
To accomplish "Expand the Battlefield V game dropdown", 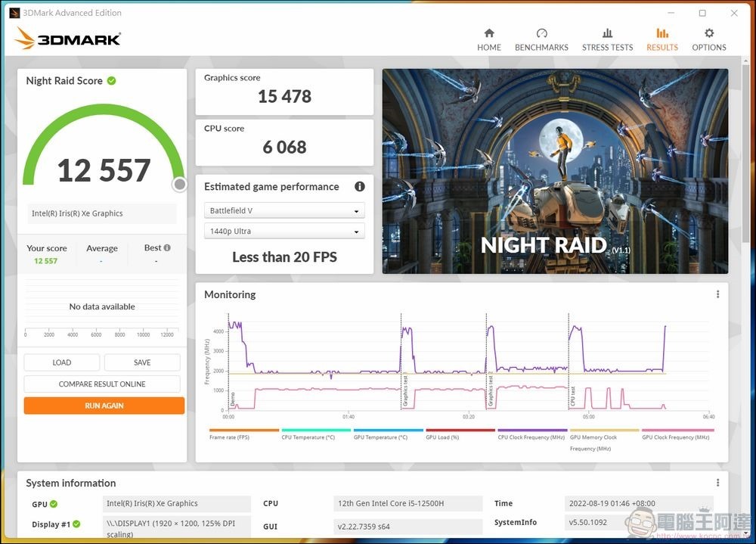I will 284,211.
